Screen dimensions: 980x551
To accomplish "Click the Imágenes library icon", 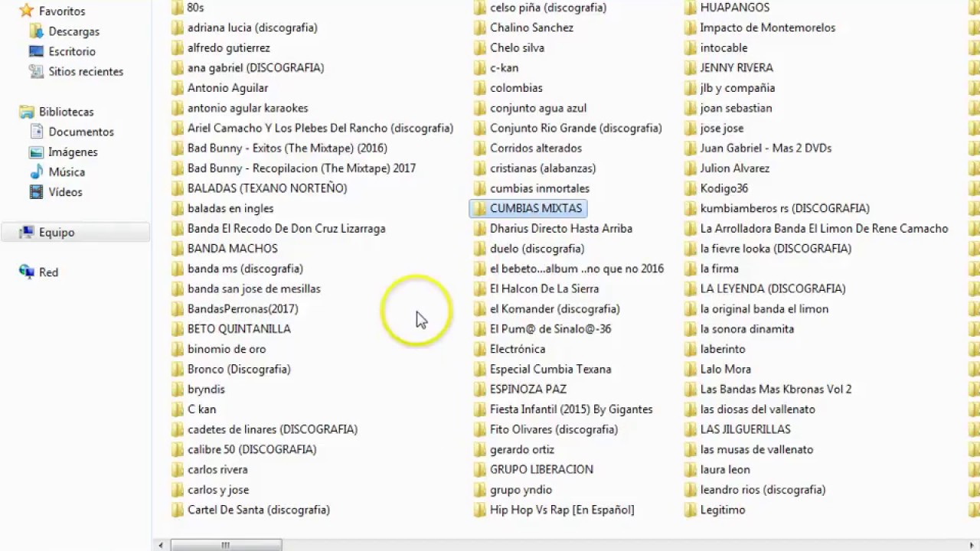I will 36,152.
